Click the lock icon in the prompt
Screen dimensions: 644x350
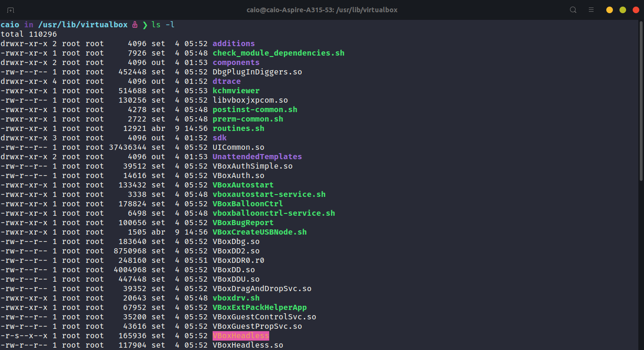135,24
